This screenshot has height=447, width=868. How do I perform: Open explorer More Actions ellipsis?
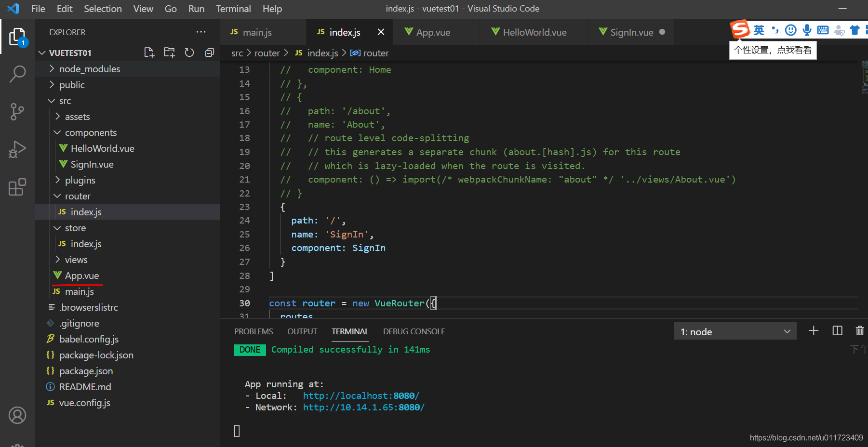coord(201,32)
